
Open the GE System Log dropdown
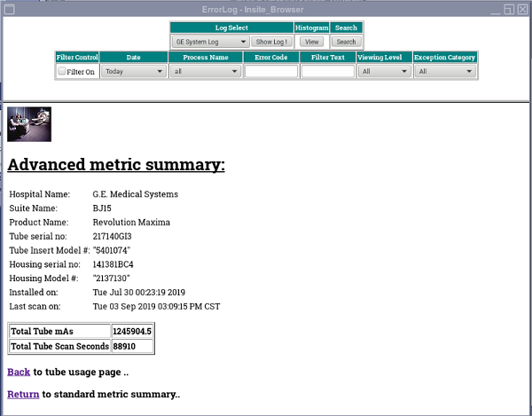click(x=209, y=42)
